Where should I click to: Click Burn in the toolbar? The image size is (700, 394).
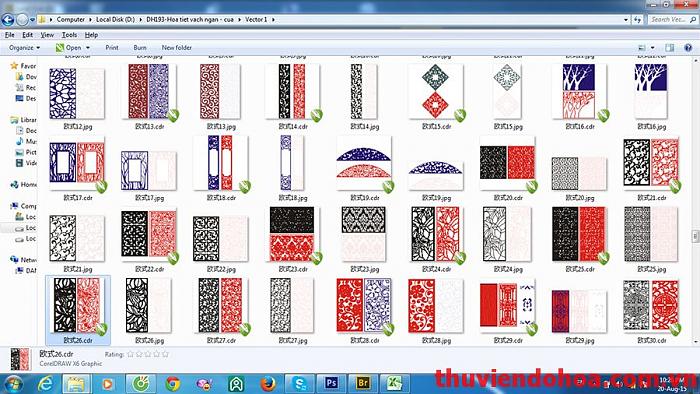pos(140,47)
